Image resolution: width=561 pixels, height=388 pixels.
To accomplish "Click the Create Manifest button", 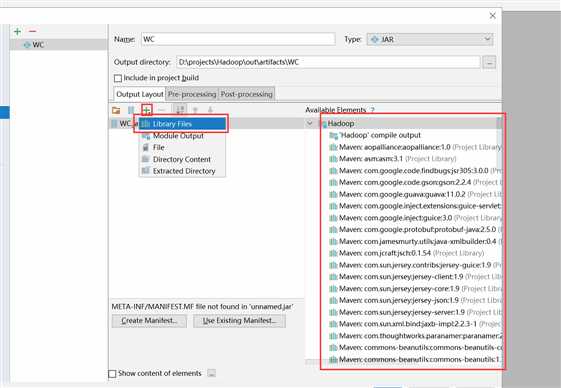I will [x=149, y=321].
